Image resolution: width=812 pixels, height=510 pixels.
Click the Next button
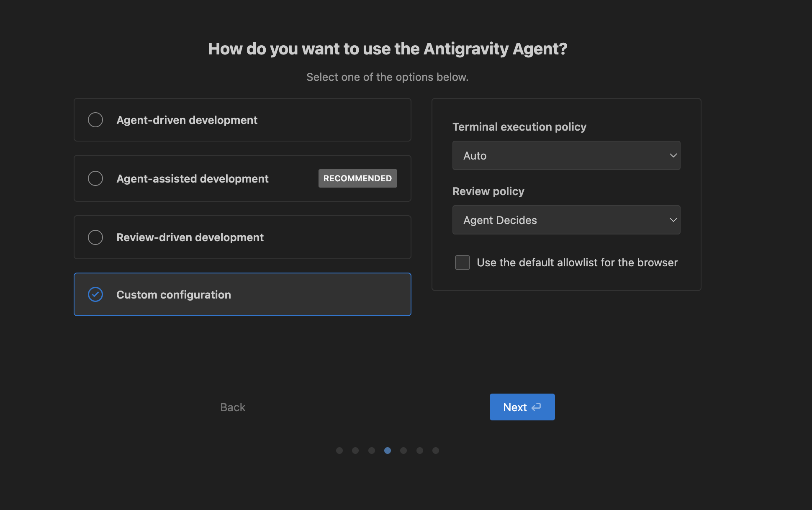click(x=522, y=407)
